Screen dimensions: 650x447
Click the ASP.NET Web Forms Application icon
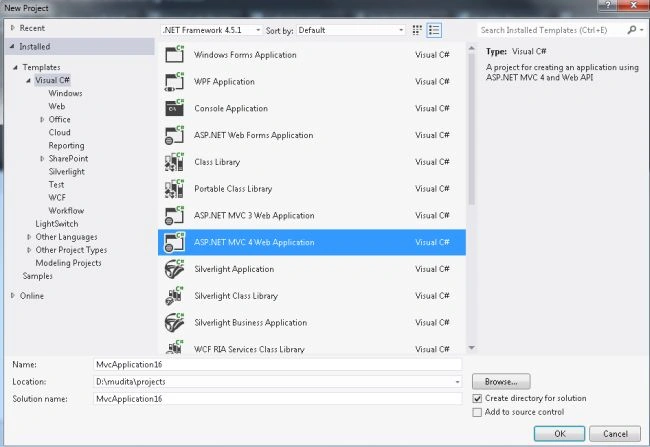[x=175, y=135]
